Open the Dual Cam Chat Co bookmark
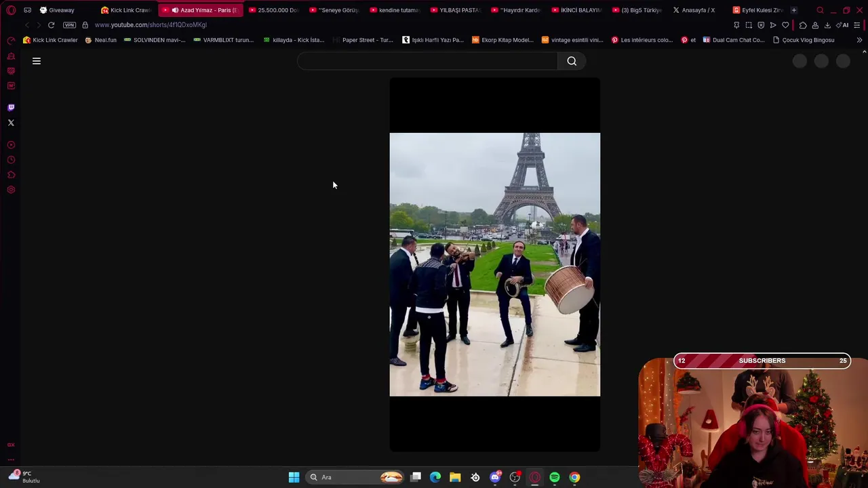Screen dimensions: 868x488 (733, 40)
